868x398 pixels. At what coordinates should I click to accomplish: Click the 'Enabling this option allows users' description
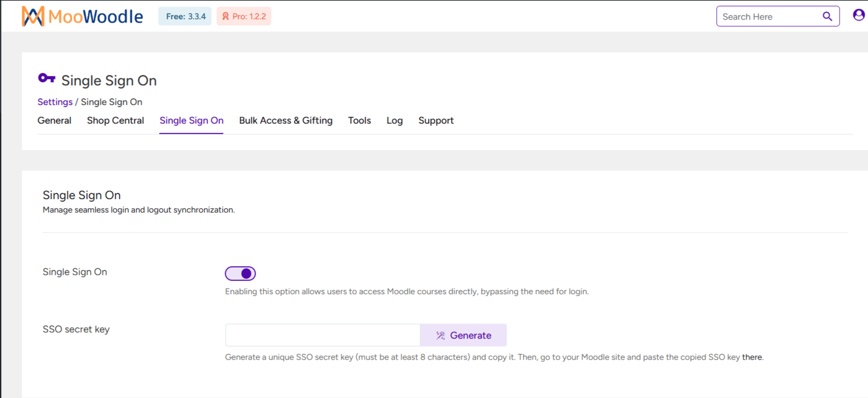pyautogui.click(x=407, y=292)
